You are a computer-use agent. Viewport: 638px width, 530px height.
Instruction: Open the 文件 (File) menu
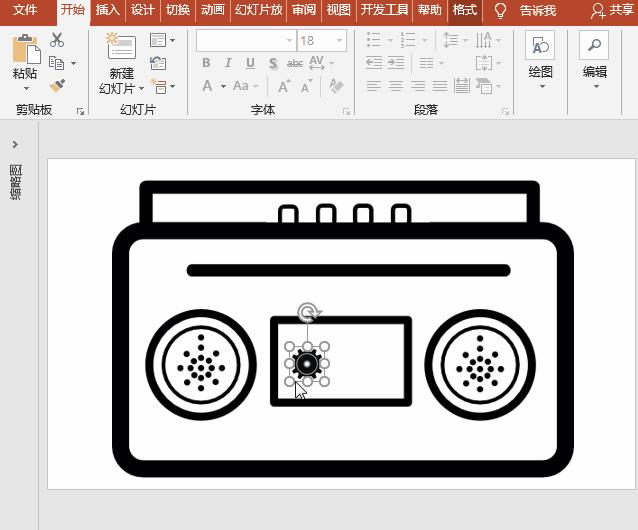click(x=25, y=10)
